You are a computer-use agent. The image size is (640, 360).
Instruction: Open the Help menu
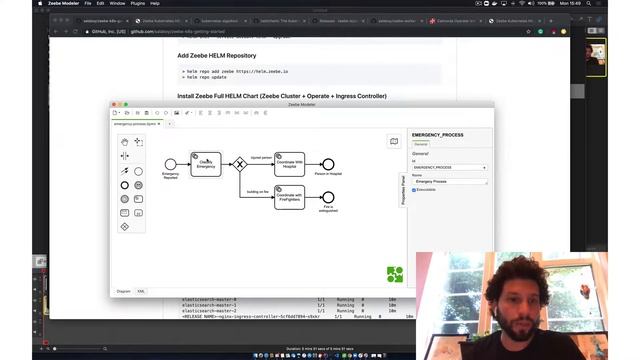coord(155,3)
